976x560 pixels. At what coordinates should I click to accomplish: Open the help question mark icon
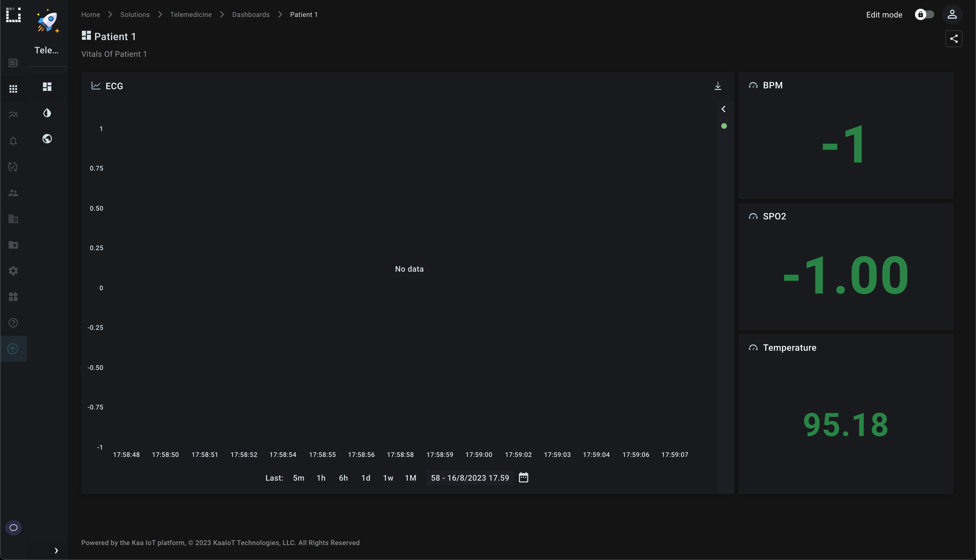click(x=13, y=323)
